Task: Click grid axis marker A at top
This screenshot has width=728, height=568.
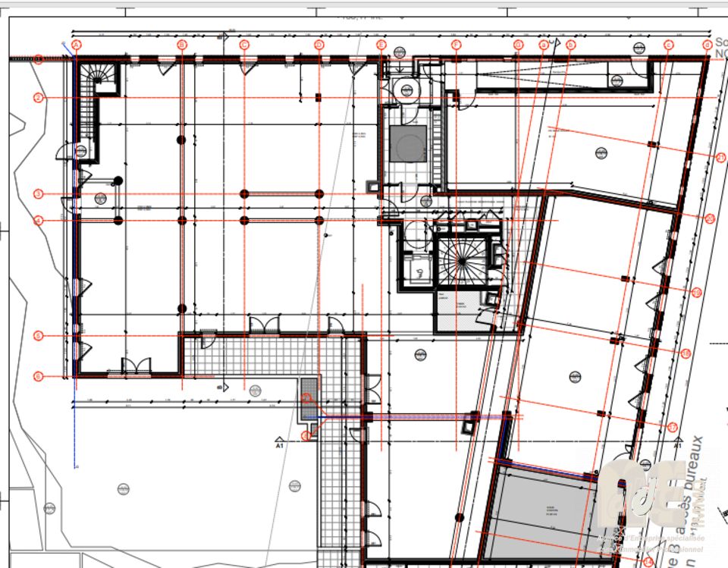Action: click(76, 46)
